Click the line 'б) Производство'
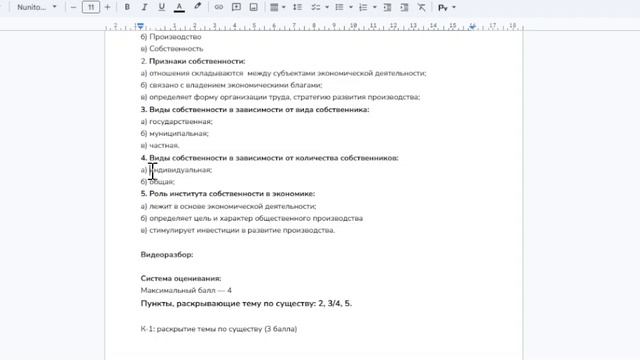 [171, 37]
